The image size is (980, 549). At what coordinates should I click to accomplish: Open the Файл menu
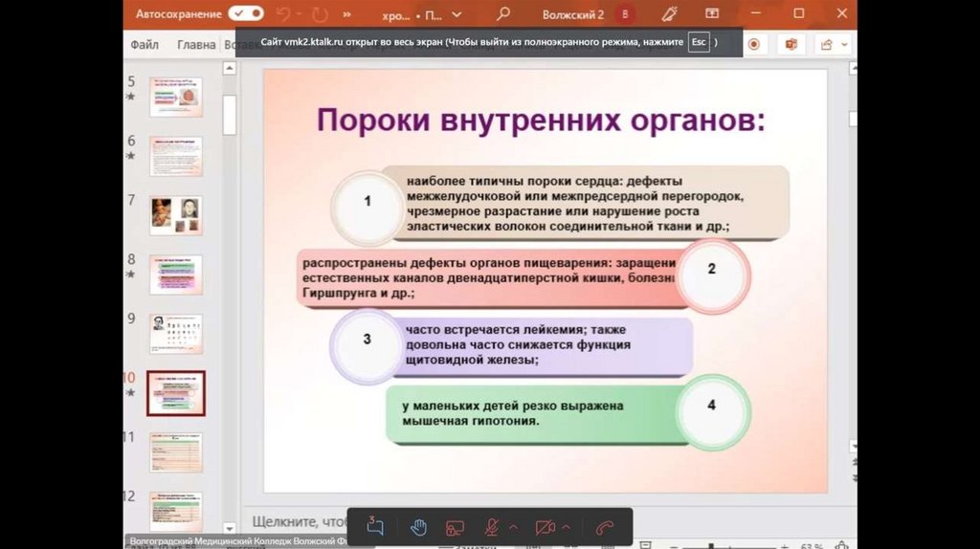[x=145, y=44]
